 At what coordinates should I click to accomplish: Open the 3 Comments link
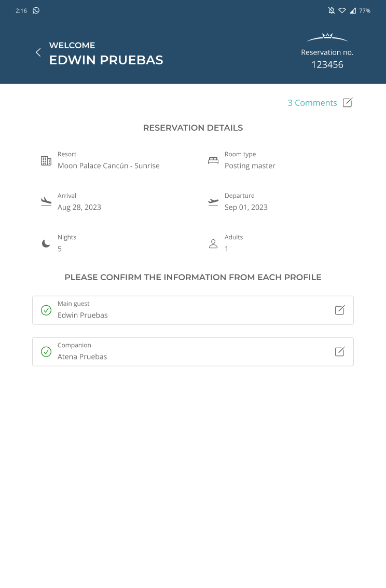[x=312, y=103]
